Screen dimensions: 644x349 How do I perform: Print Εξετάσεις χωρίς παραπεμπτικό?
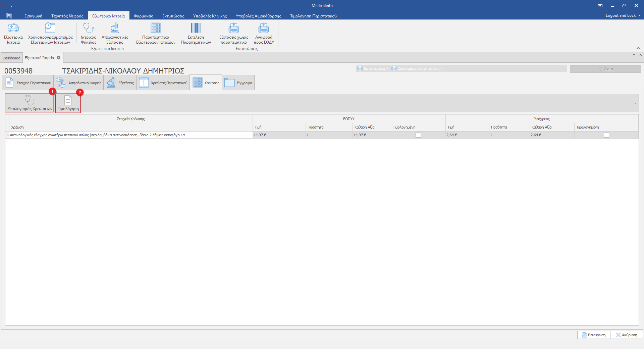coord(234,34)
